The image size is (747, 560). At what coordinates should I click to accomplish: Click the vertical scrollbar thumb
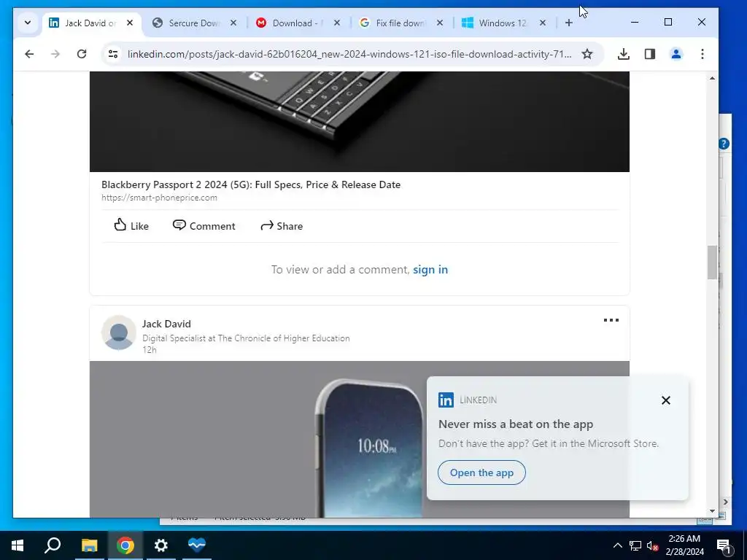tap(712, 262)
